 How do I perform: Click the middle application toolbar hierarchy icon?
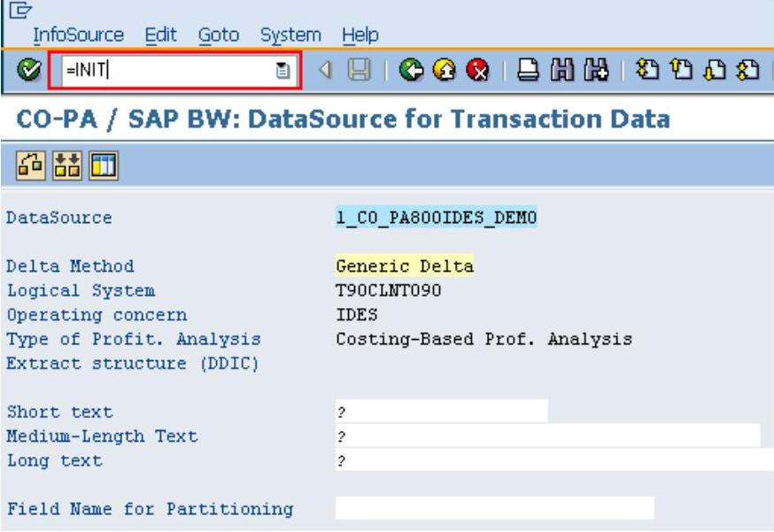66,165
